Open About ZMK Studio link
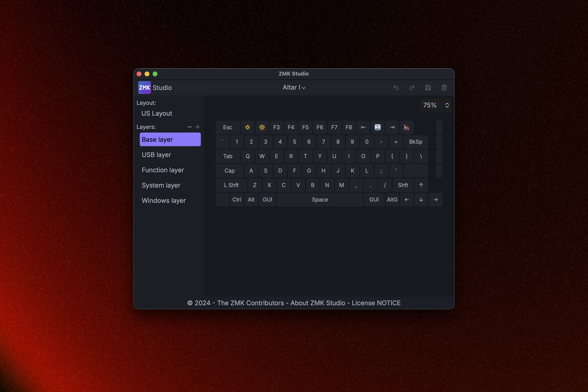The height and width of the screenshot is (392, 588). pyautogui.click(x=318, y=303)
